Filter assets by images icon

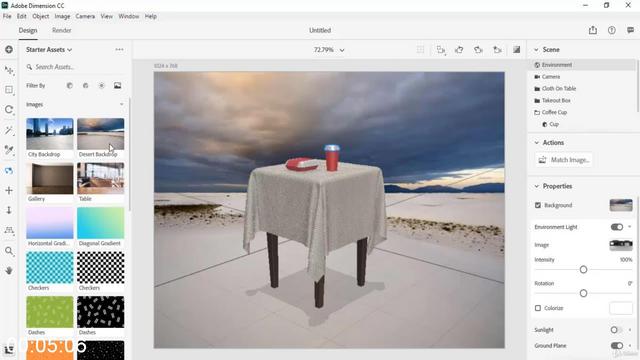[118, 86]
